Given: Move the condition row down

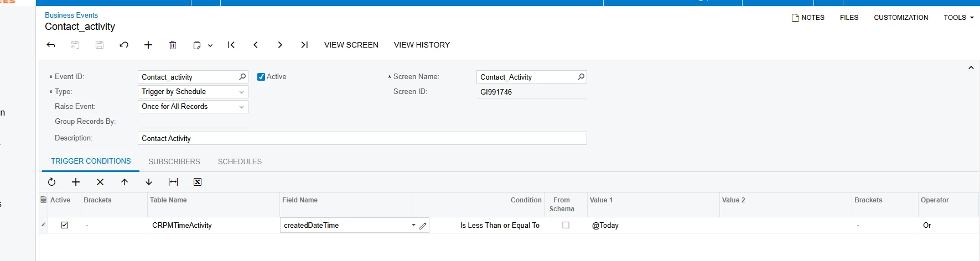Looking at the screenshot, I should [149, 182].
